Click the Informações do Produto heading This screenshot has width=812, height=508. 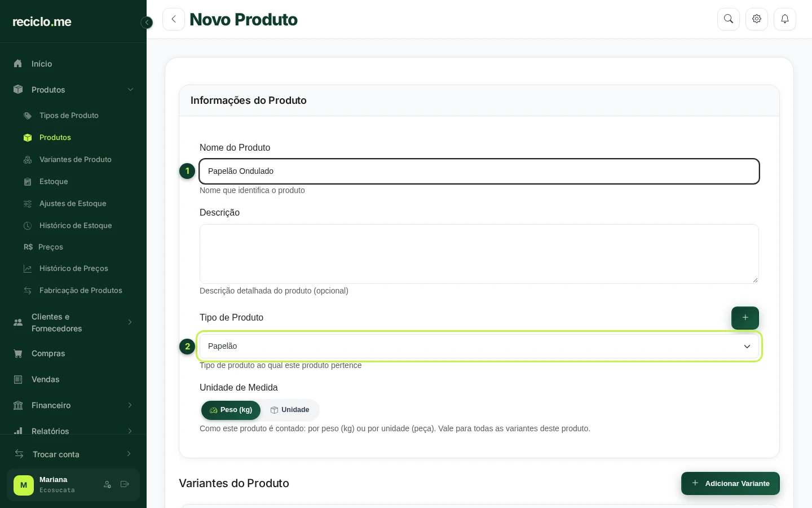(x=249, y=100)
